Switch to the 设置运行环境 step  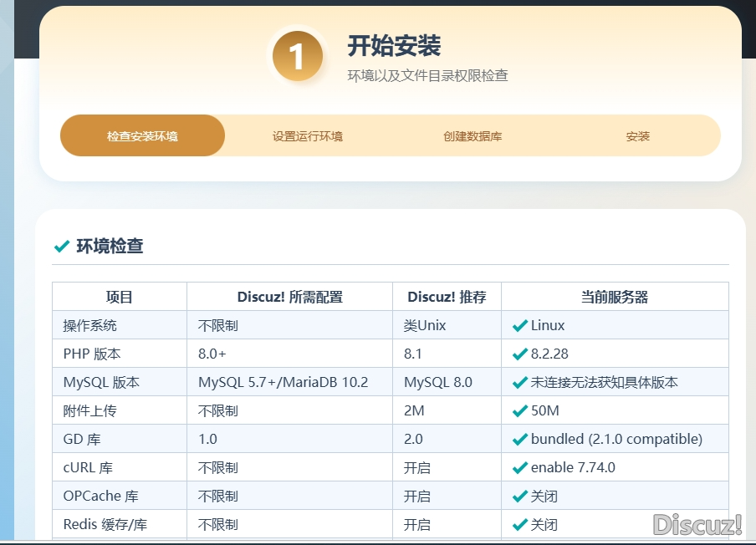click(x=308, y=135)
